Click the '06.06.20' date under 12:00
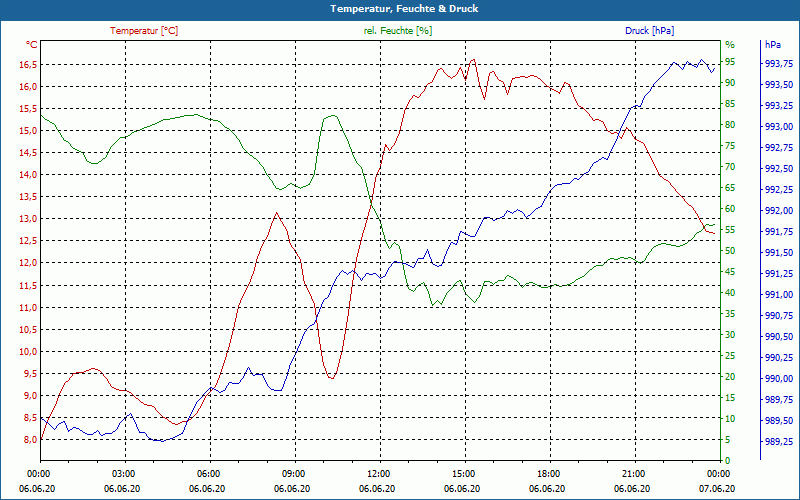800x500 pixels. (377, 488)
